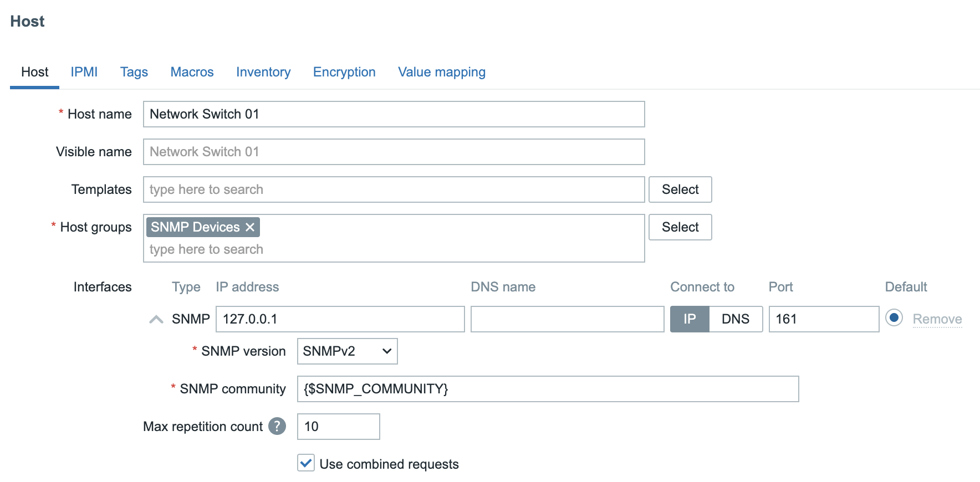Switch to the Encryption tab
Viewport: 980px width, 482px height.
coord(344,72)
